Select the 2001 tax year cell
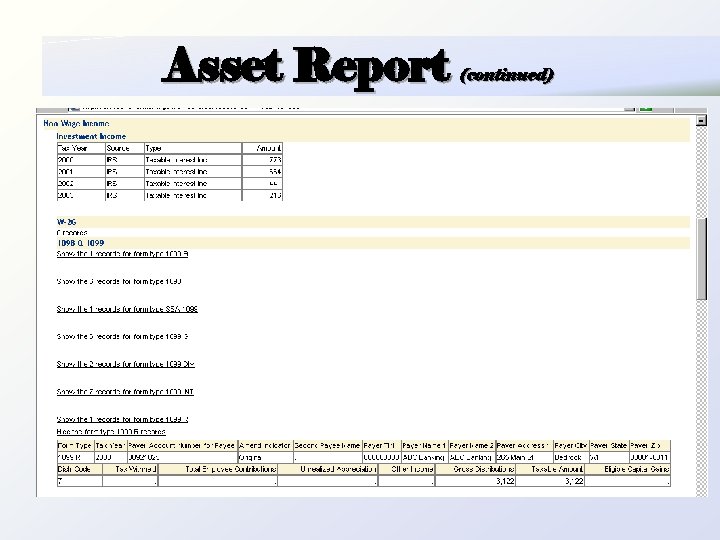 pyautogui.click(x=81, y=172)
